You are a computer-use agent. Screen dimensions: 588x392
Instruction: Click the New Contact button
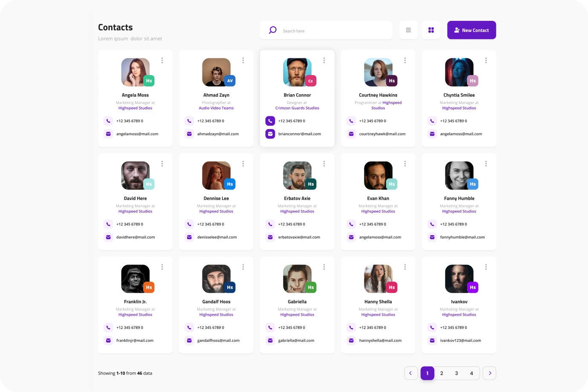471,30
